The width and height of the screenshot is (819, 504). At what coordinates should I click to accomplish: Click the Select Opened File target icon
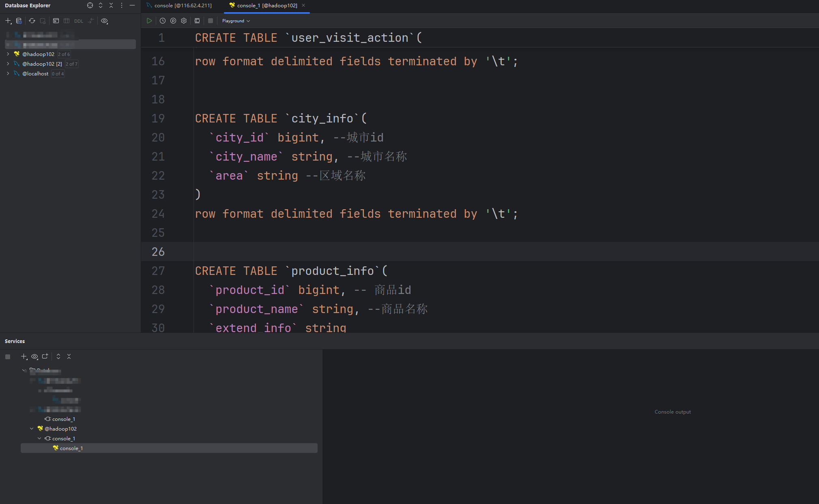point(90,5)
